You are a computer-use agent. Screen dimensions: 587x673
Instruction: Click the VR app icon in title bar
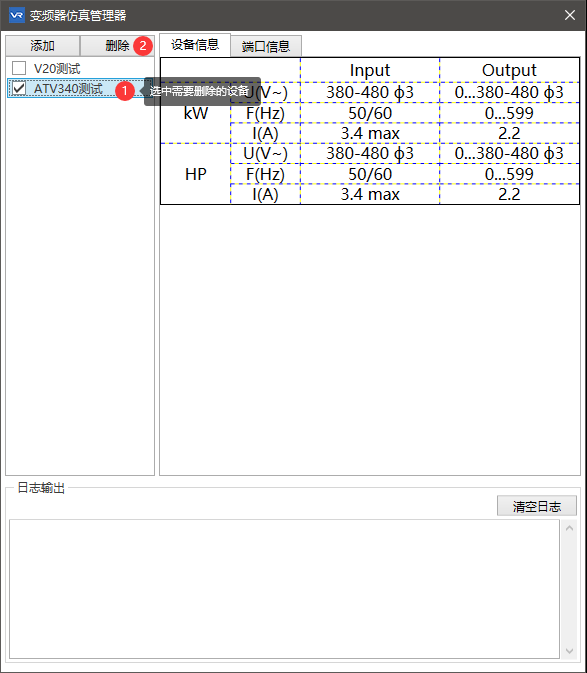pyautogui.click(x=16, y=15)
